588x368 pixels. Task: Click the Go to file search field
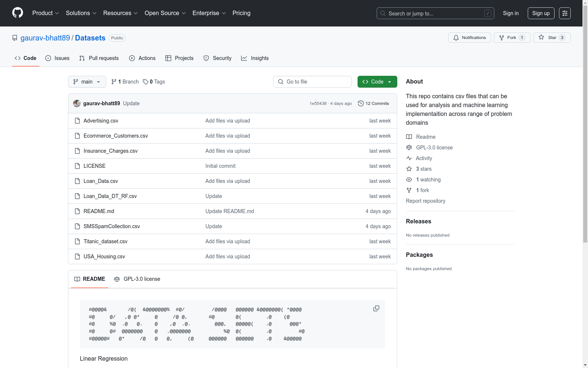pos(312,82)
